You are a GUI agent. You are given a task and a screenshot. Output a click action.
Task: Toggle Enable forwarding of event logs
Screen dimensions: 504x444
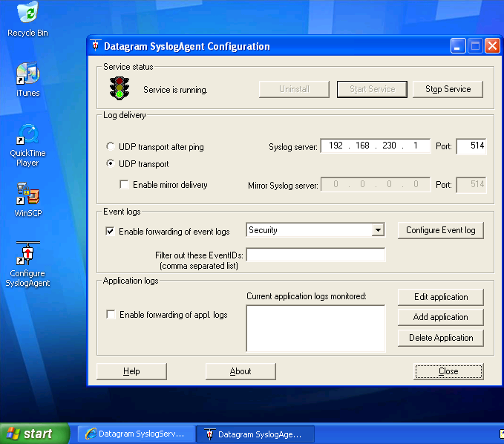coord(110,231)
